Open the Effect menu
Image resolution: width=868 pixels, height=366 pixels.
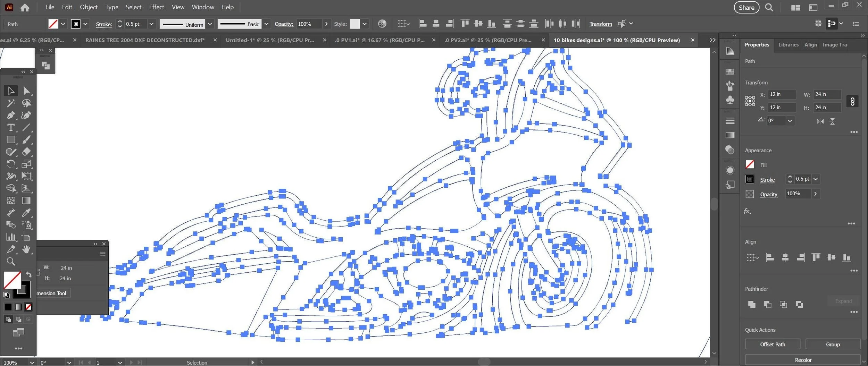(156, 7)
